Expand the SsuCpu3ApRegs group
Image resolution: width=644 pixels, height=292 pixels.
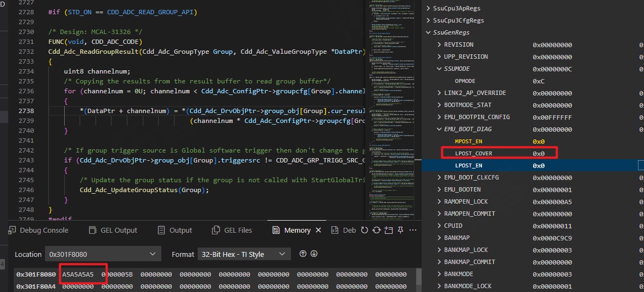click(x=429, y=8)
